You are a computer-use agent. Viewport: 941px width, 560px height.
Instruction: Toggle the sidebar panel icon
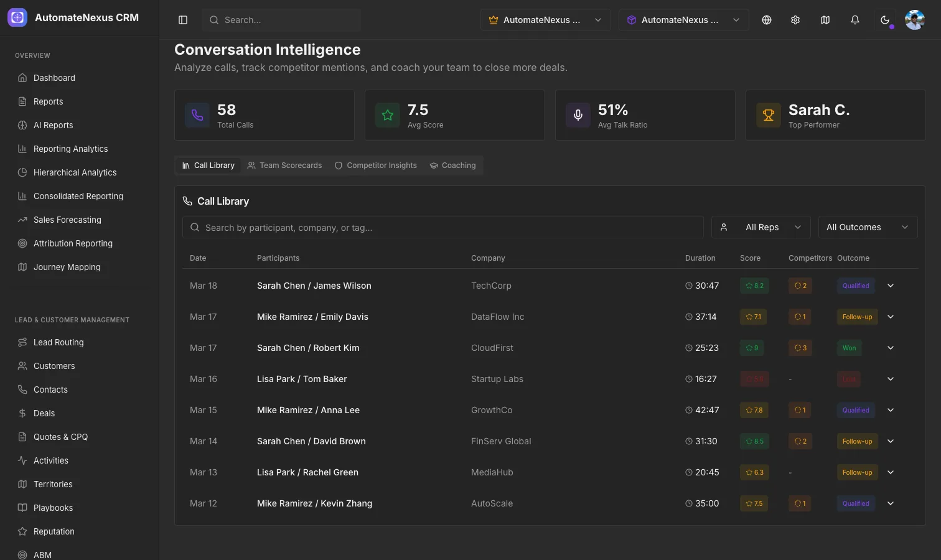[x=183, y=20]
